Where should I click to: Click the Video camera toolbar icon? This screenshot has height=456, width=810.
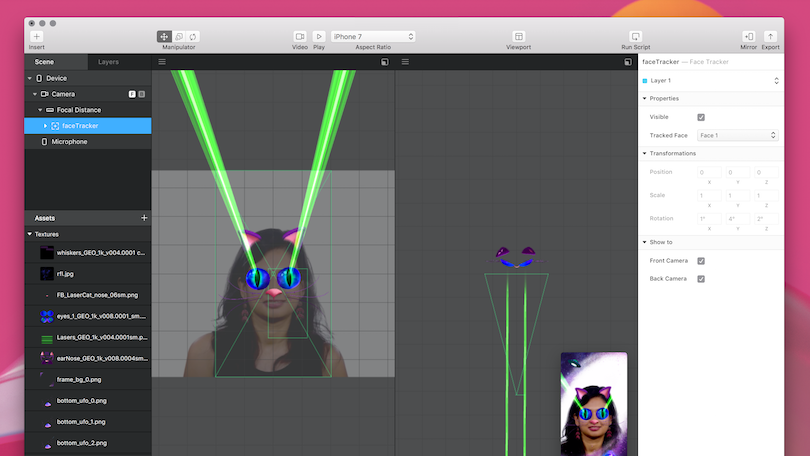point(300,36)
